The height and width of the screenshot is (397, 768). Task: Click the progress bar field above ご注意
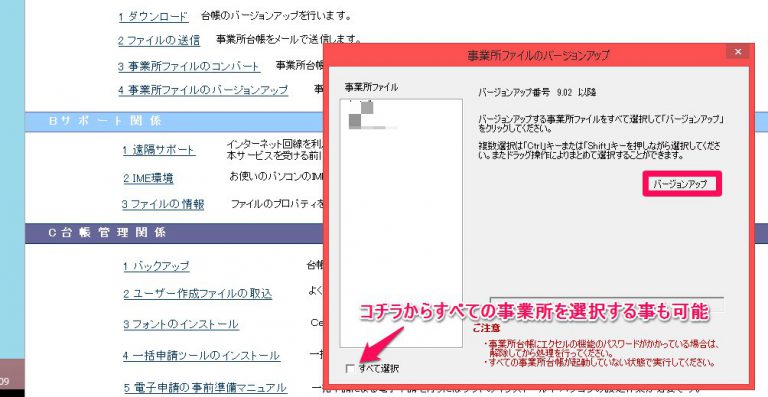click(606, 304)
